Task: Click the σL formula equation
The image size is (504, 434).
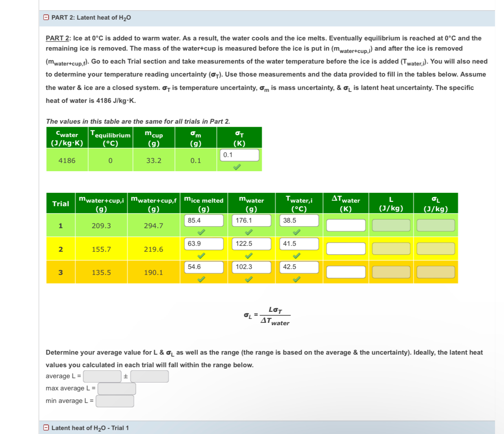Action: (267, 316)
